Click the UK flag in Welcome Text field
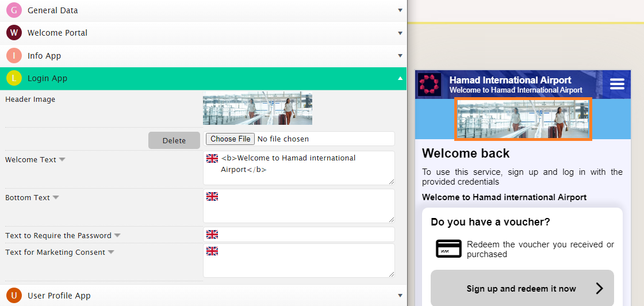 coord(212,159)
